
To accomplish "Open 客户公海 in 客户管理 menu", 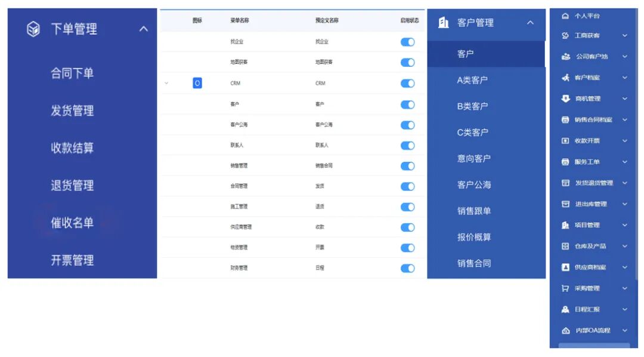I will click(x=474, y=184).
